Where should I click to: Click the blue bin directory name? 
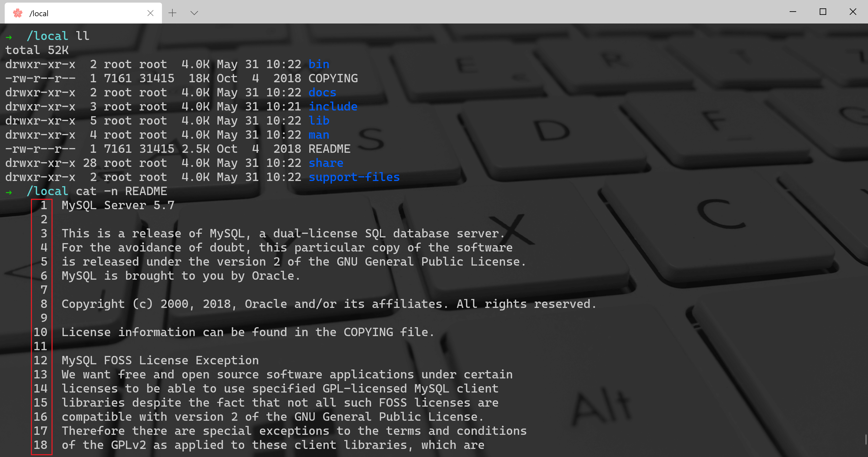point(319,64)
